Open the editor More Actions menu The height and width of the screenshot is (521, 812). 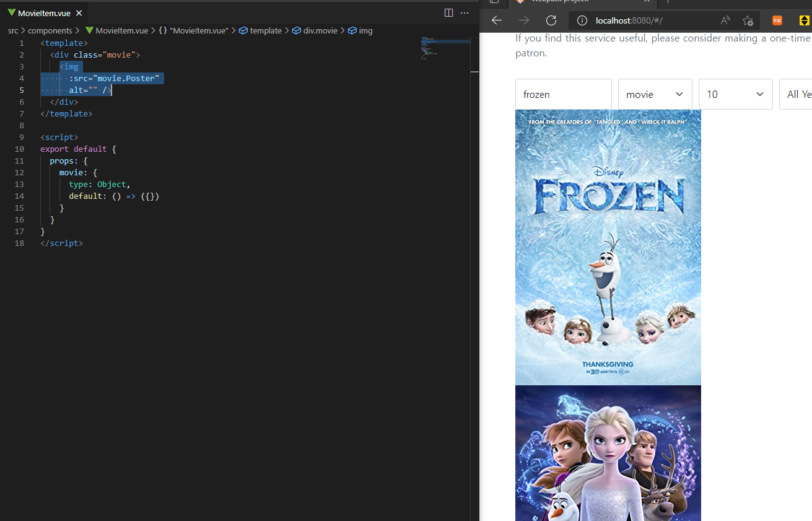[x=465, y=13]
